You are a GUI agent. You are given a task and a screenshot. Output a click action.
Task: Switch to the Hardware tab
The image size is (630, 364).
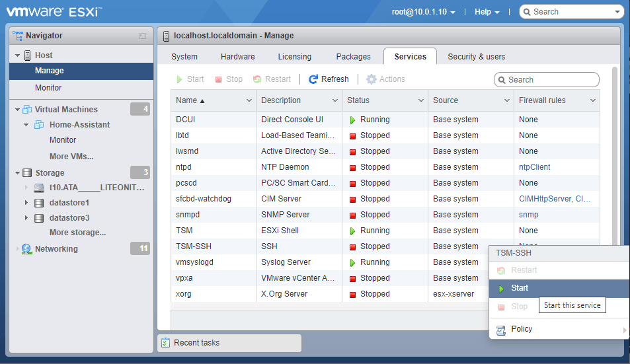coord(238,57)
